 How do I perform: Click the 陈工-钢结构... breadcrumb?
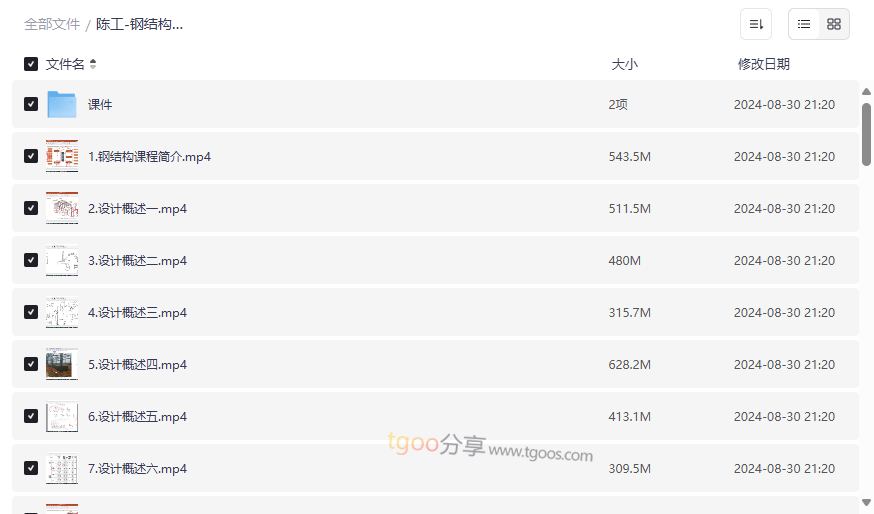click(139, 24)
